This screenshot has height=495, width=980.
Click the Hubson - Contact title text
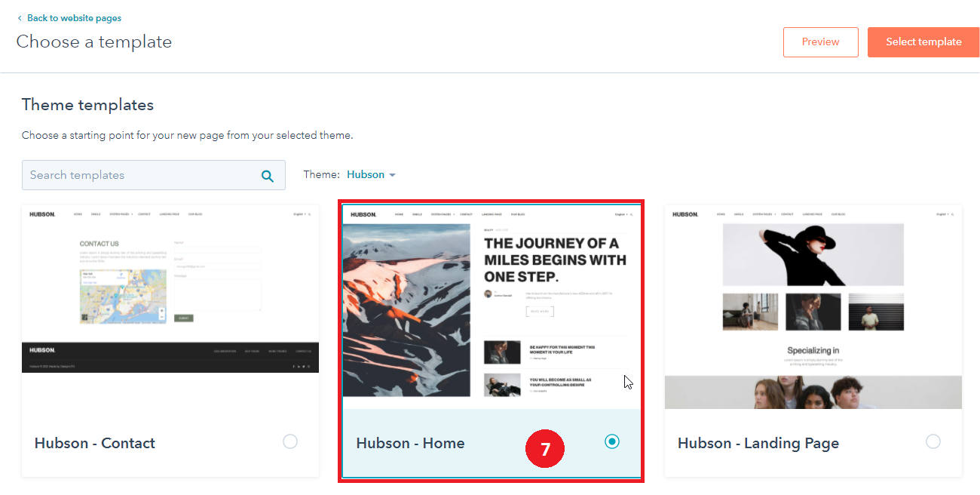point(95,443)
